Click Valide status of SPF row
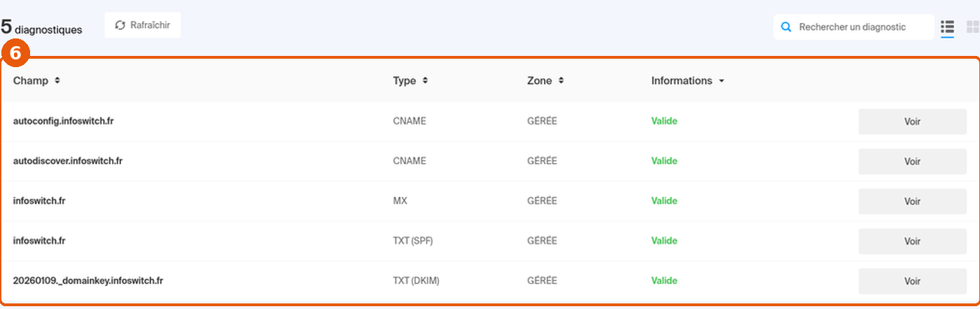This screenshot has height=309, width=980. tap(664, 240)
